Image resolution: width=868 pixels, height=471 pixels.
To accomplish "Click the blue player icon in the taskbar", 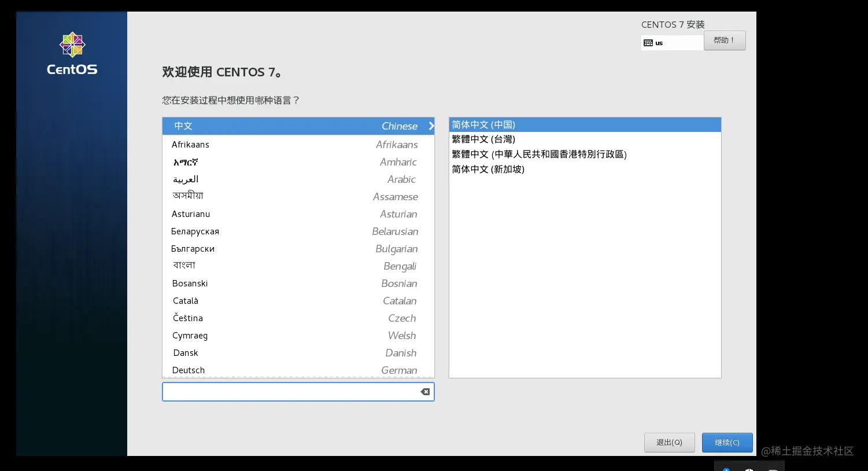I will (726, 469).
